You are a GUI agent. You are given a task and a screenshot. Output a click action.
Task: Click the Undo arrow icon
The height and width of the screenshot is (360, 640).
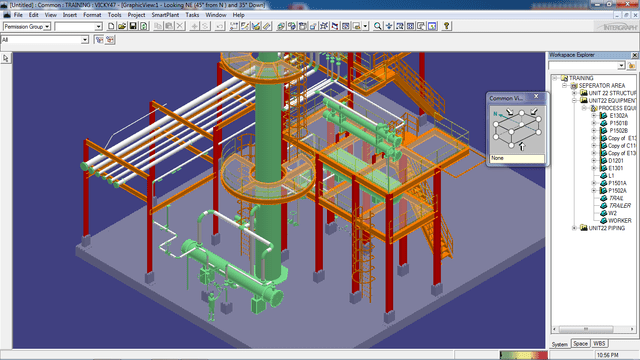[x=220, y=26]
